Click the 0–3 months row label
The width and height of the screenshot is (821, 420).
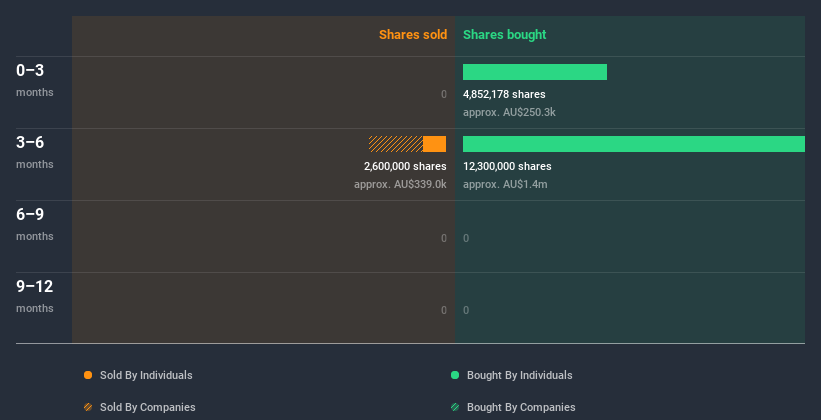(35, 80)
